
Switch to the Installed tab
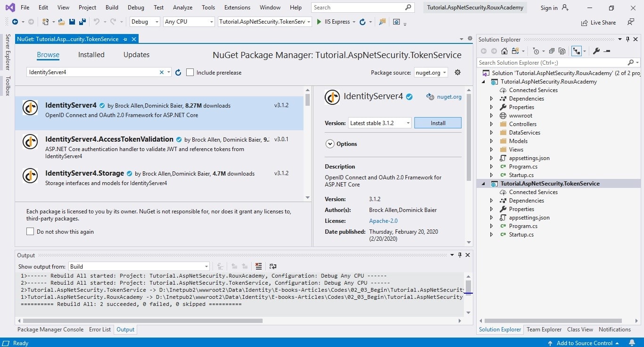coord(91,54)
